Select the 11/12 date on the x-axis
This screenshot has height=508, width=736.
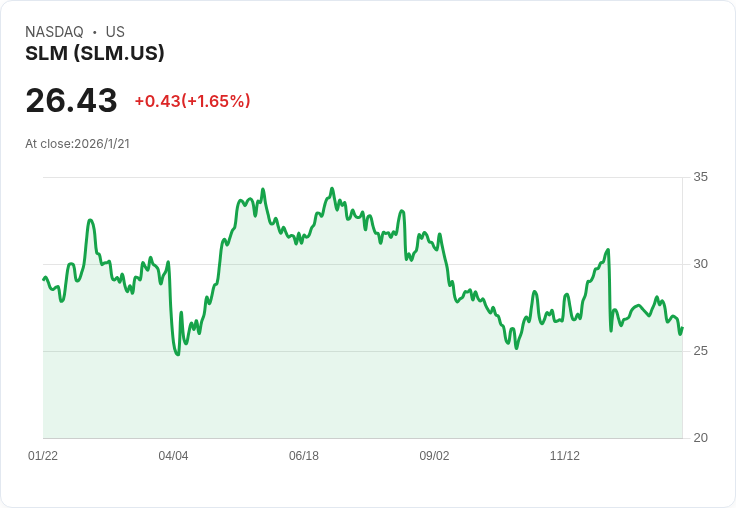click(565, 456)
